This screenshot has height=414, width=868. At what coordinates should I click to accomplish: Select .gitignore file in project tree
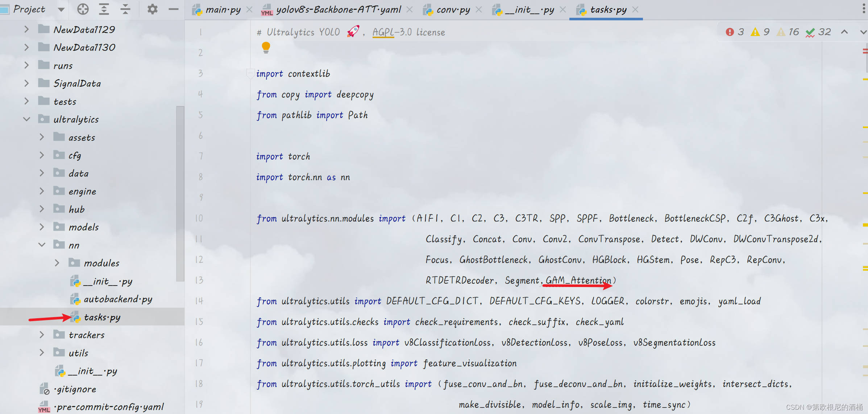[75, 389]
